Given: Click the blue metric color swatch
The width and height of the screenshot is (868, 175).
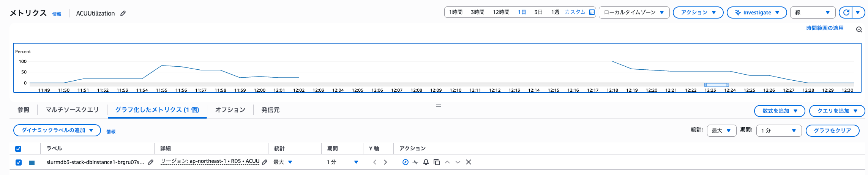Looking at the screenshot, I should 32,163.
